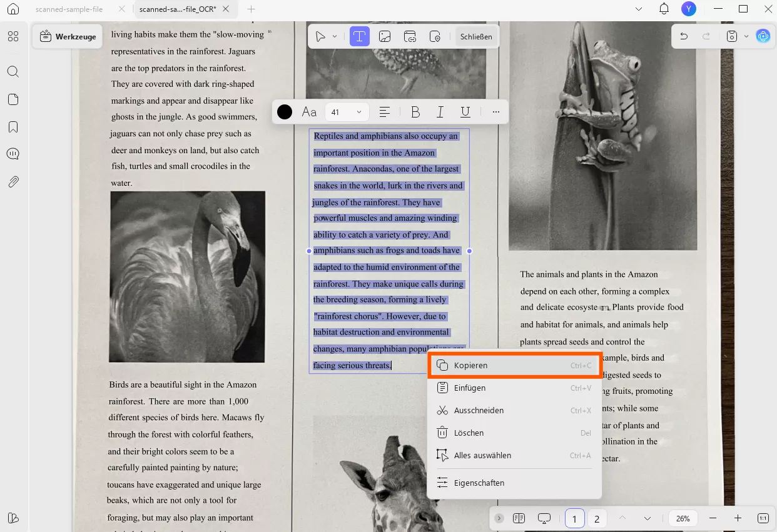Image resolution: width=777 pixels, height=532 pixels.
Task: Go to the previous page with the up chevron
Action: (622, 518)
